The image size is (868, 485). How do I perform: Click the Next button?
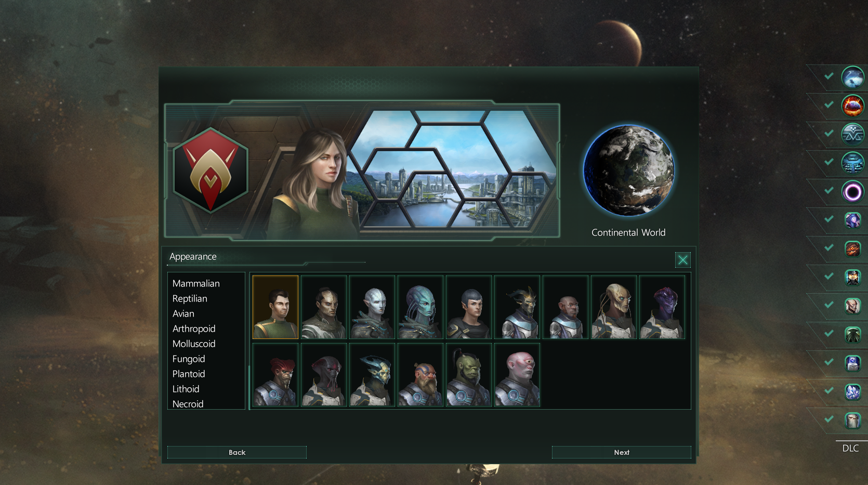point(622,452)
